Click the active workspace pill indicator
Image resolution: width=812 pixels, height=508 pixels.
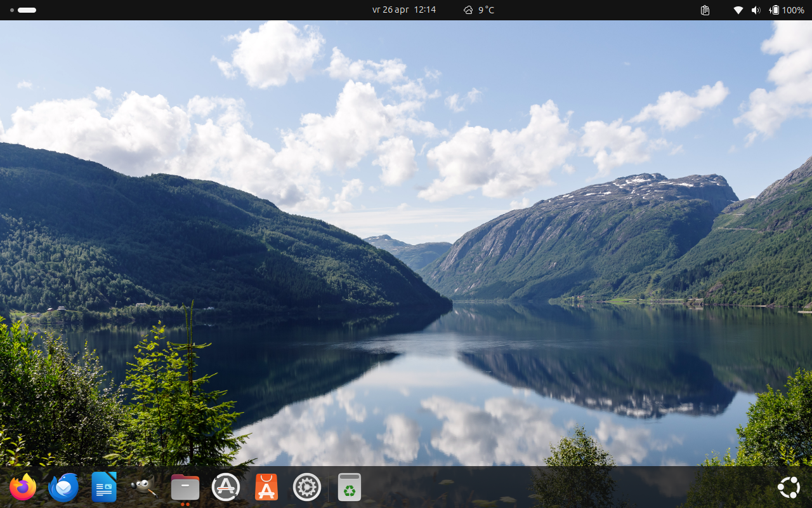(27, 10)
